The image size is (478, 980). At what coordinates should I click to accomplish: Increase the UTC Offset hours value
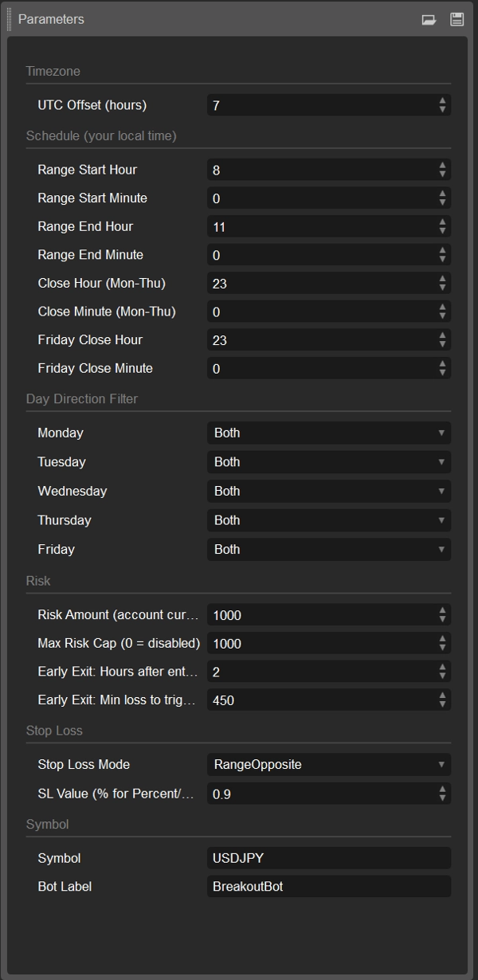click(442, 101)
